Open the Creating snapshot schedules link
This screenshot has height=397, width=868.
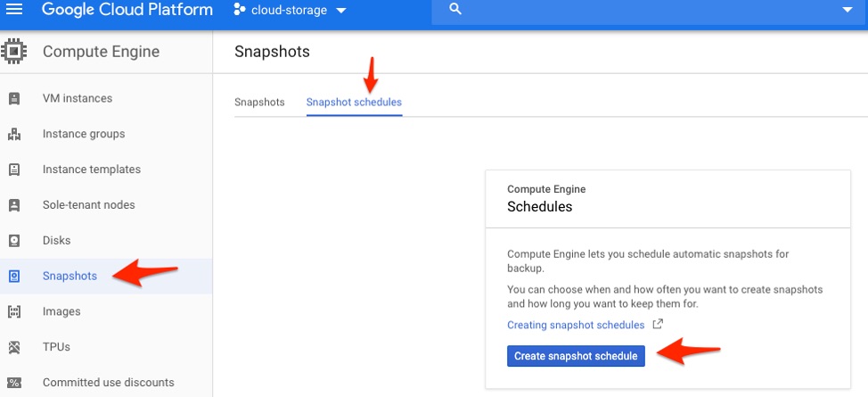pyautogui.click(x=576, y=325)
